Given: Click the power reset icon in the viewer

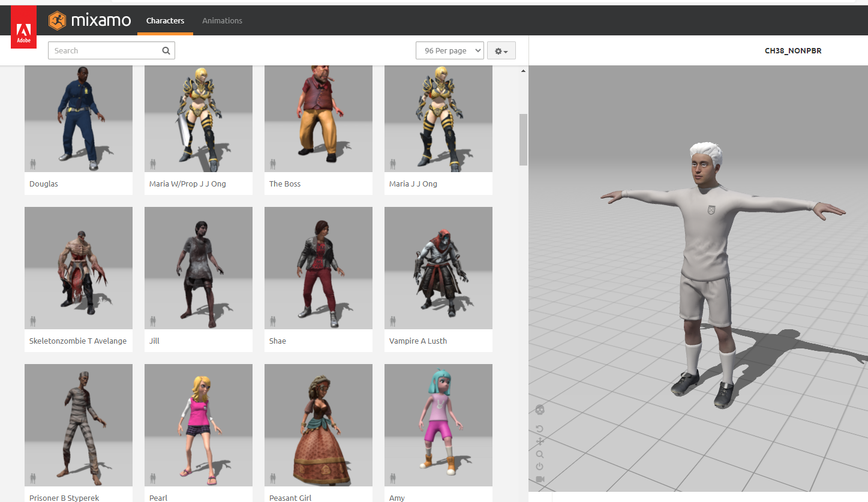Looking at the screenshot, I should pos(539,467).
